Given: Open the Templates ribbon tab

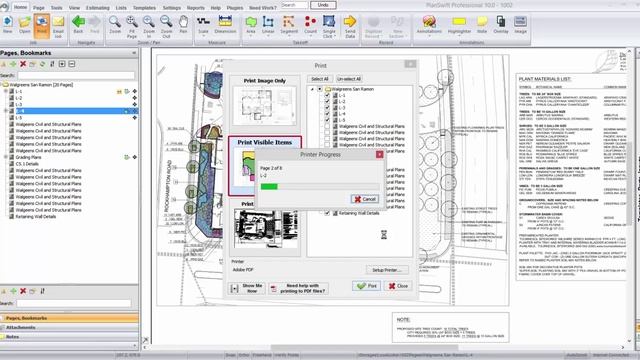Looking at the screenshot, I should coord(144,8).
